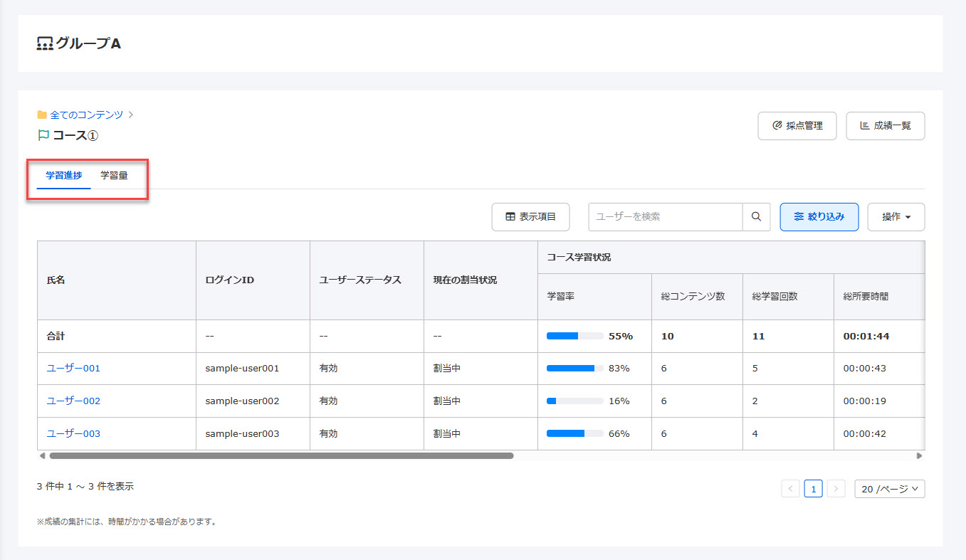Open the 成績一覧 page
The height and width of the screenshot is (560, 966).
point(886,126)
